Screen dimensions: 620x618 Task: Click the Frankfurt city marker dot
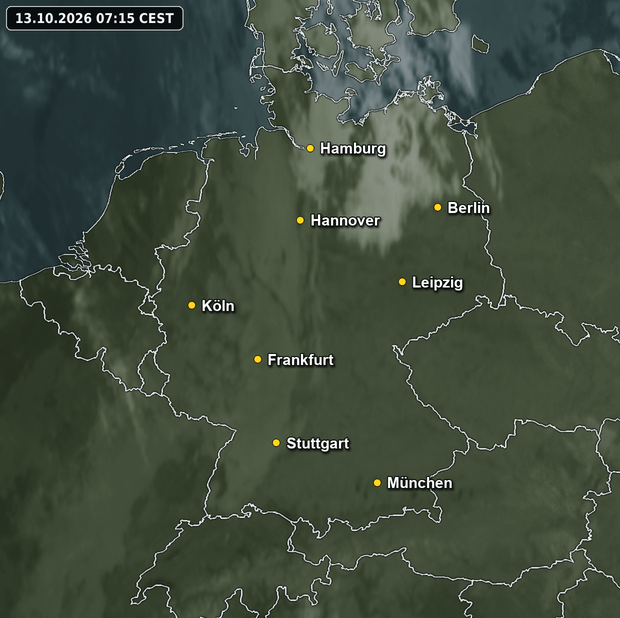(257, 359)
